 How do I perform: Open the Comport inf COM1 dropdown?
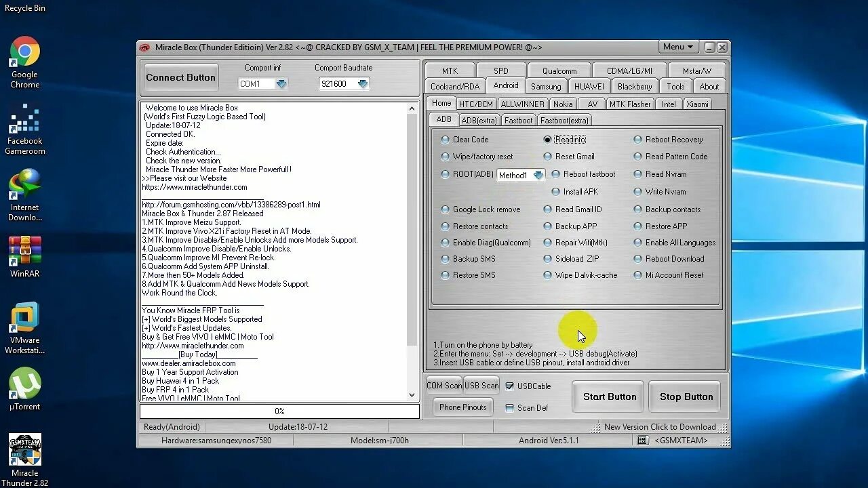pyautogui.click(x=281, y=84)
